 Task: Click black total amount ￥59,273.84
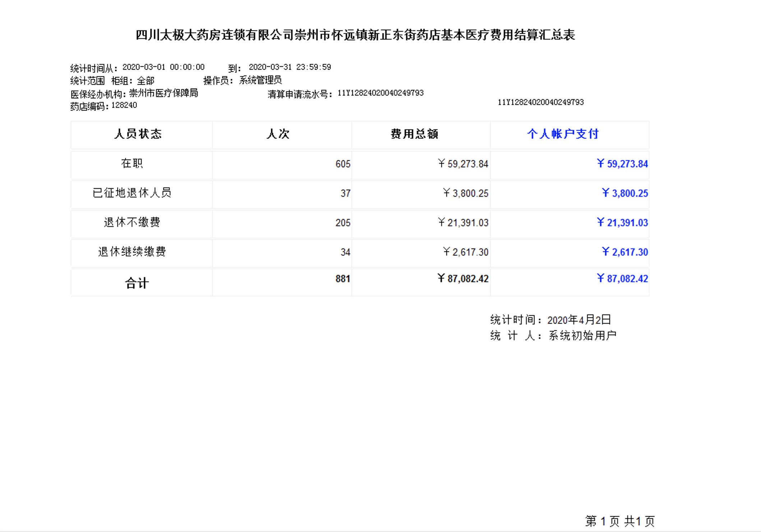click(x=463, y=164)
